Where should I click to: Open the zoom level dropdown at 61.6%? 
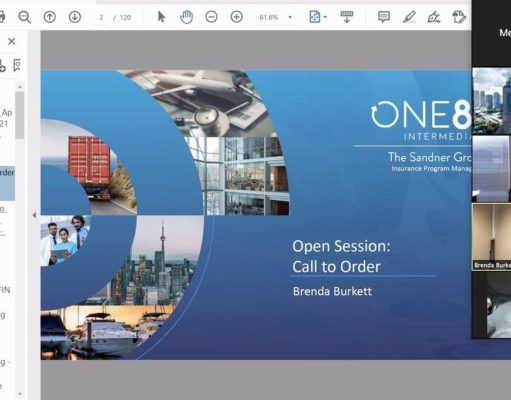290,17
